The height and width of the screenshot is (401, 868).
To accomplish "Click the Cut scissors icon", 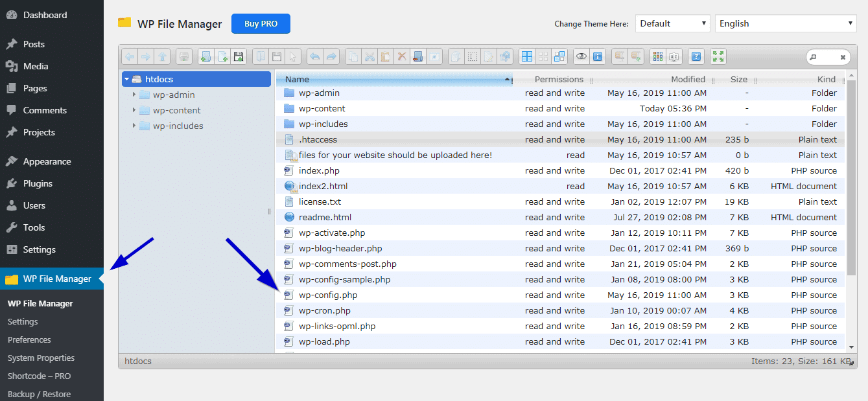I will coord(369,56).
